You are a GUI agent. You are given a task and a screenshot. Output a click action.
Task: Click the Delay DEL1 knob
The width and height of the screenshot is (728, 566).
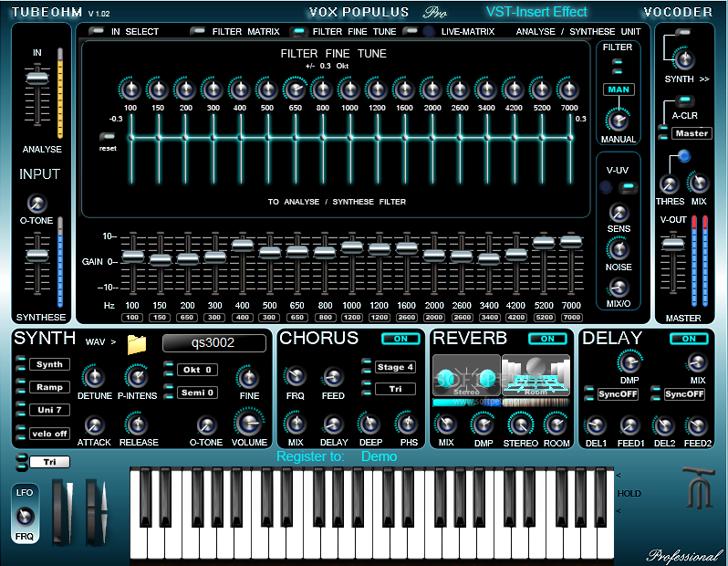(x=596, y=425)
